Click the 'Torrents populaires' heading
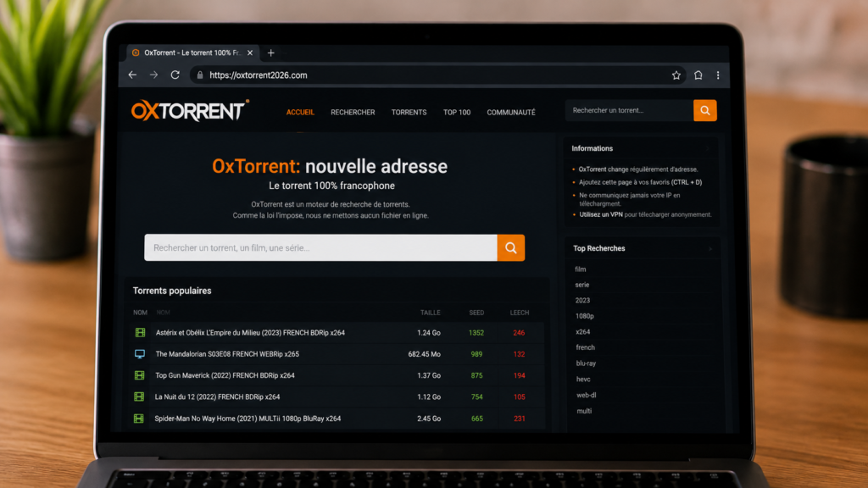 [x=171, y=291]
